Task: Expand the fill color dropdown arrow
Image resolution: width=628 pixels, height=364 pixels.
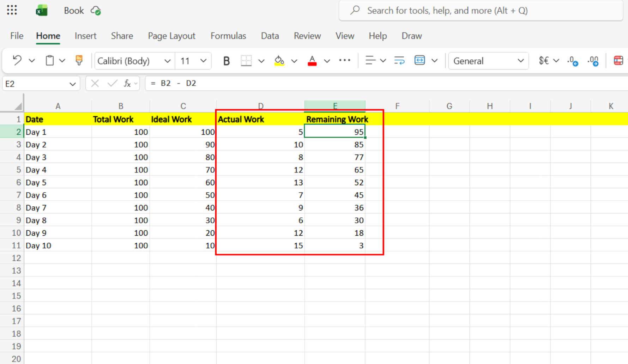Action: [294, 61]
